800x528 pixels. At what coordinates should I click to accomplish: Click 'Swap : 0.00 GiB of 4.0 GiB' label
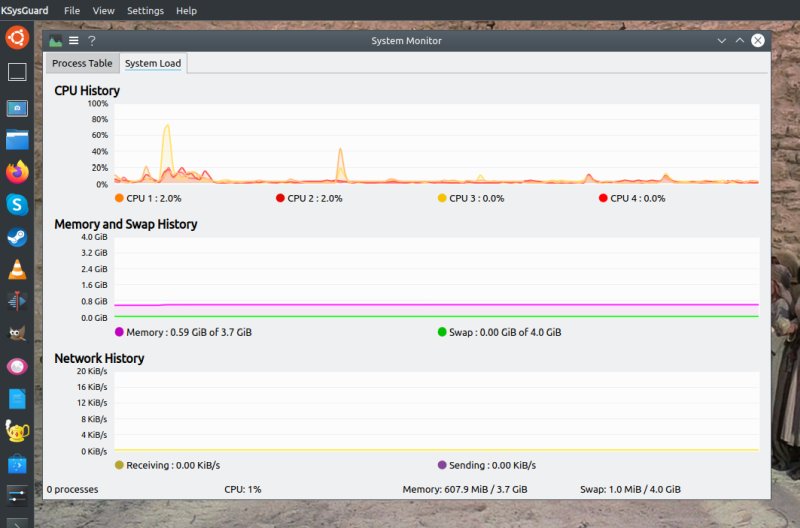(x=505, y=332)
